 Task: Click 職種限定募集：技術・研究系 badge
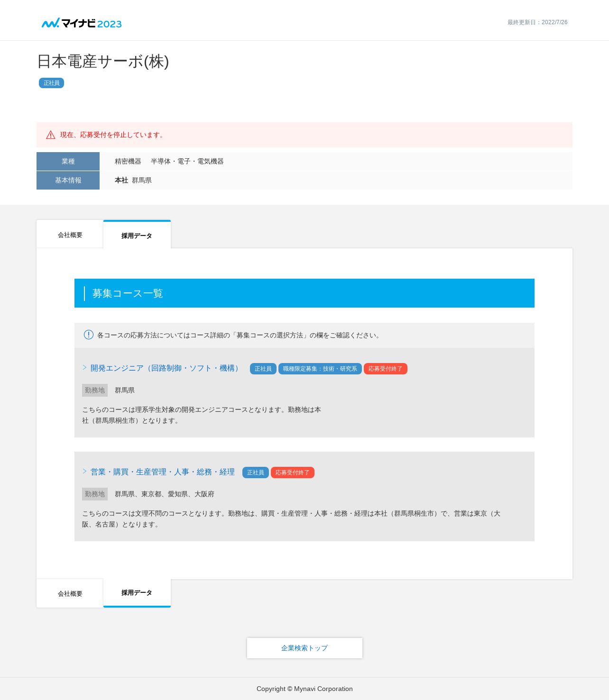click(320, 369)
